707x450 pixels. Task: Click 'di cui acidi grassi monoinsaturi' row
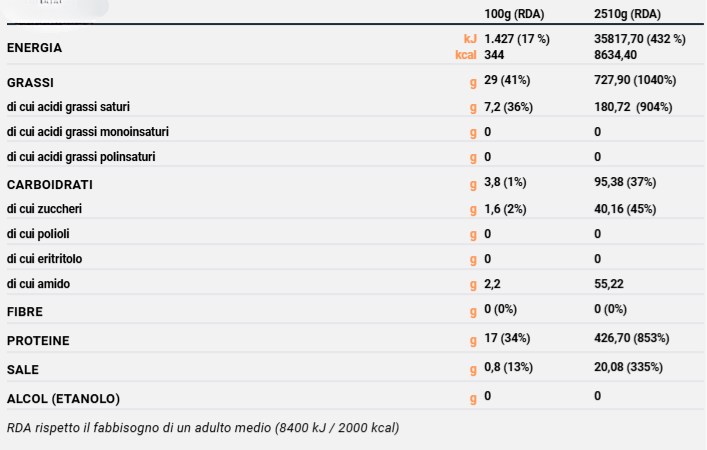tap(88, 131)
